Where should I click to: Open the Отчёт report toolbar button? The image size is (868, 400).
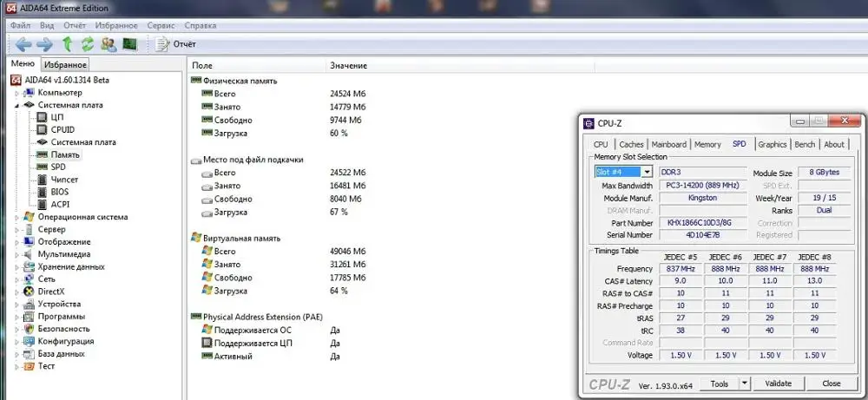coord(176,44)
